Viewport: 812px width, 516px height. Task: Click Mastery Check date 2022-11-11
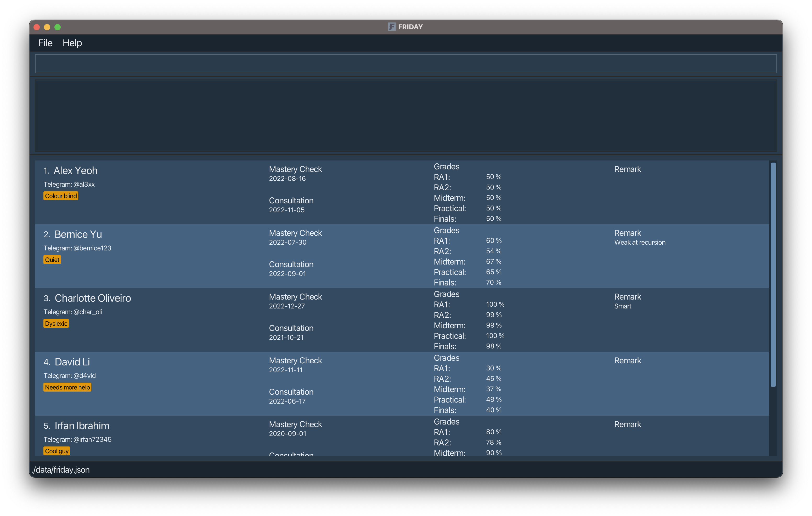point(286,370)
